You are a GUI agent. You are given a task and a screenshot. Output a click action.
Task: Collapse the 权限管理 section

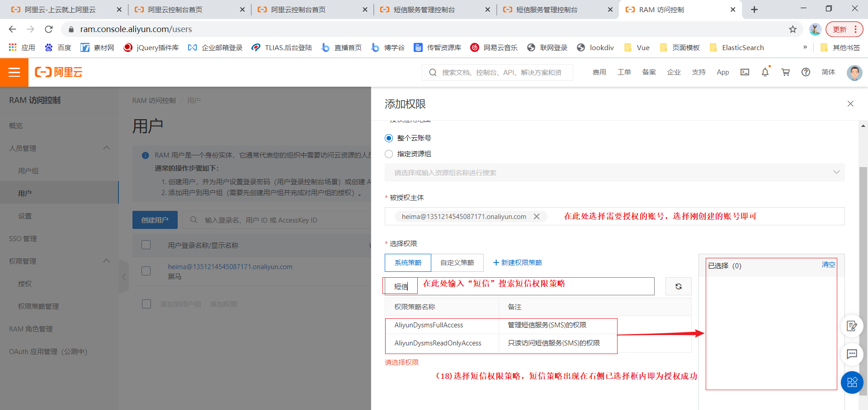[x=107, y=261]
